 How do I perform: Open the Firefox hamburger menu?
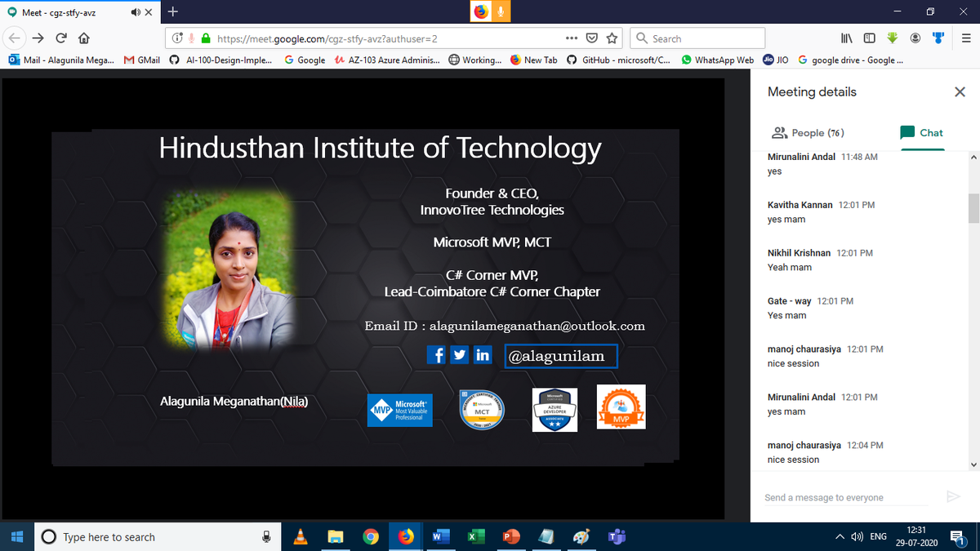964,38
